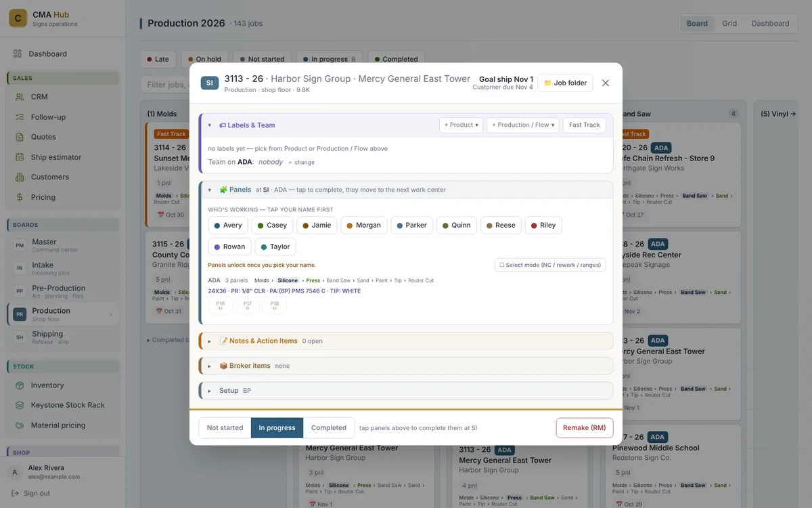Expand the Broker items section
This screenshot has height=508, width=812.
click(x=210, y=366)
